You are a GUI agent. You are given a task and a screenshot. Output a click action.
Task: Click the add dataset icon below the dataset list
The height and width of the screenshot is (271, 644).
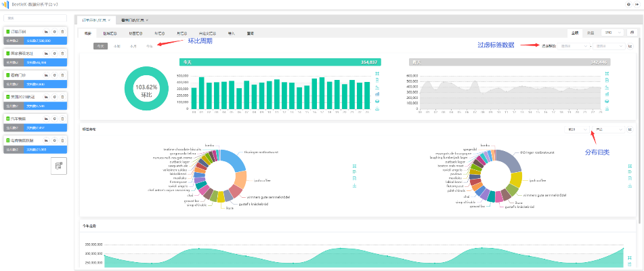pyautogui.click(x=59, y=165)
